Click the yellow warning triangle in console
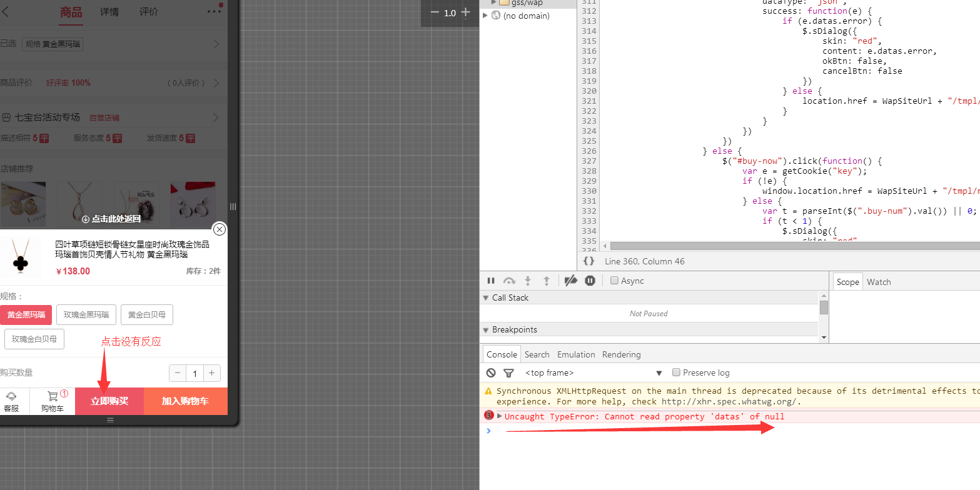 point(488,391)
